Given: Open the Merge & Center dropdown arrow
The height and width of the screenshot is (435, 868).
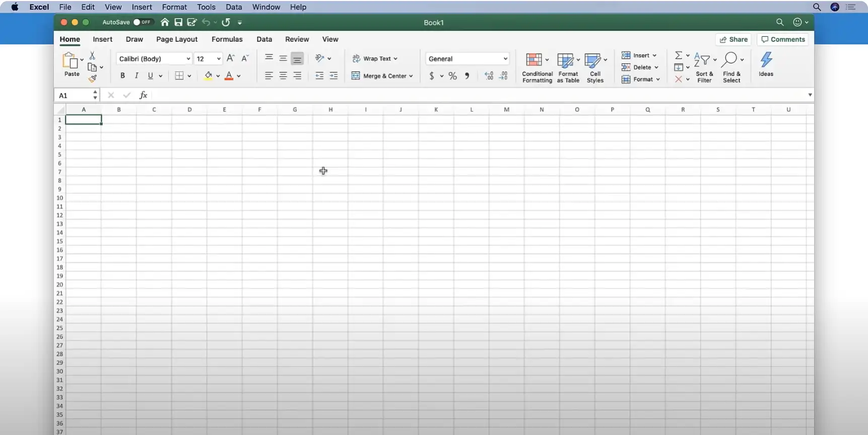Looking at the screenshot, I should pos(411,76).
